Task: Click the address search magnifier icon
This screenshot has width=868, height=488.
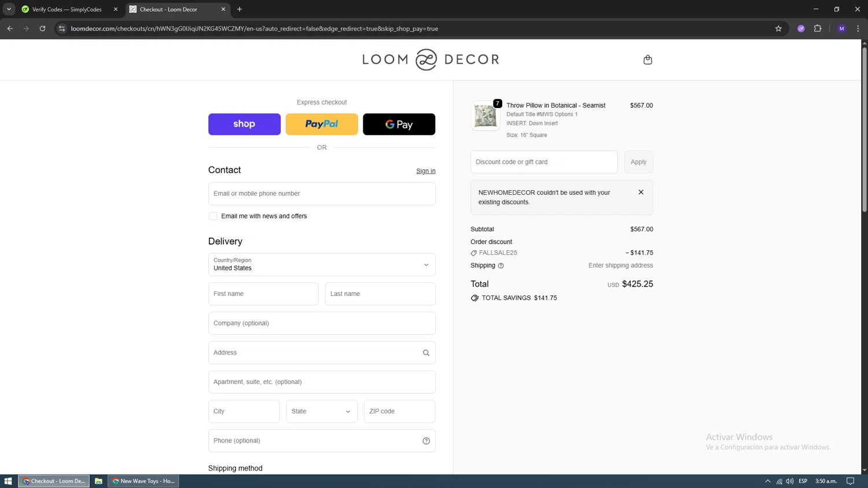Action: pos(426,353)
